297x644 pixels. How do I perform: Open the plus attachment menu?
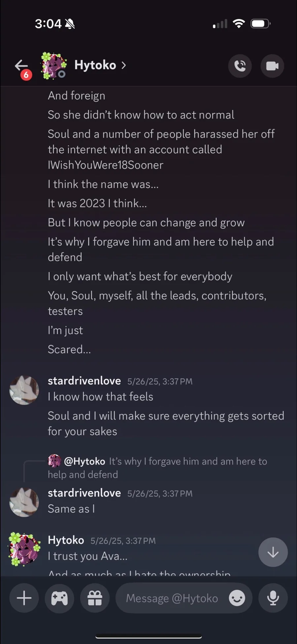pos(24,598)
